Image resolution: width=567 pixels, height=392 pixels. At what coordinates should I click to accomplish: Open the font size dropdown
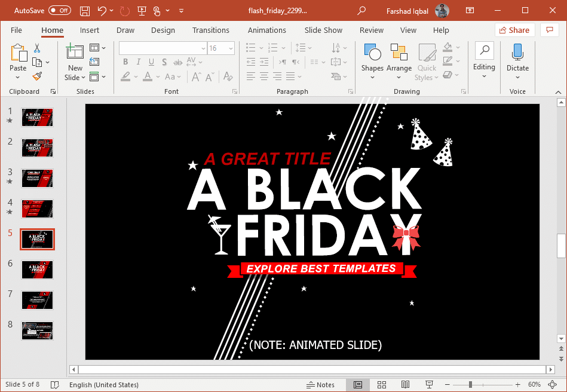click(x=231, y=48)
